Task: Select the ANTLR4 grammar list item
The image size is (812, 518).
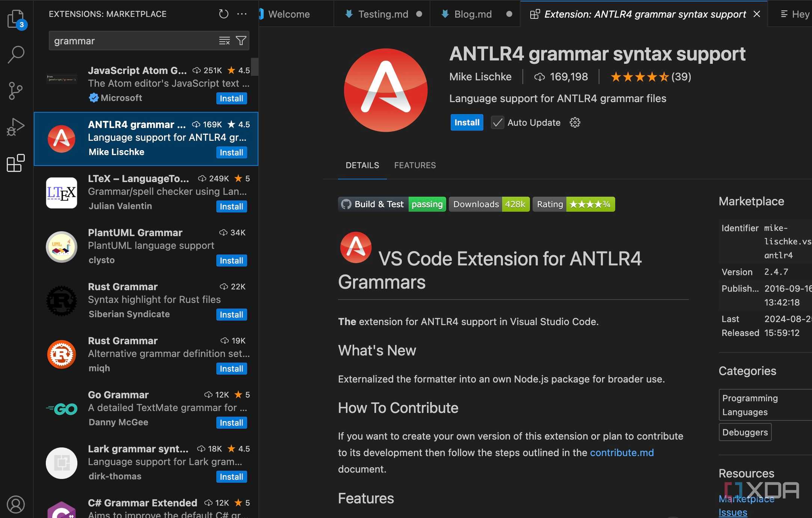Action: pyautogui.click(x=146, y=139)
